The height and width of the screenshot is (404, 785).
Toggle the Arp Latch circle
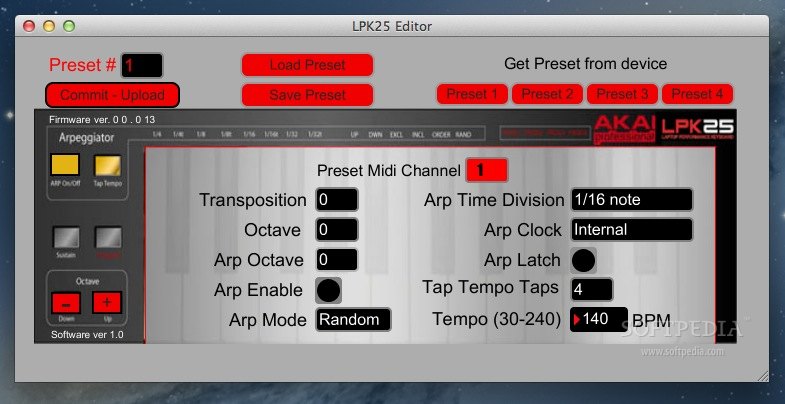tap(583, 260)
